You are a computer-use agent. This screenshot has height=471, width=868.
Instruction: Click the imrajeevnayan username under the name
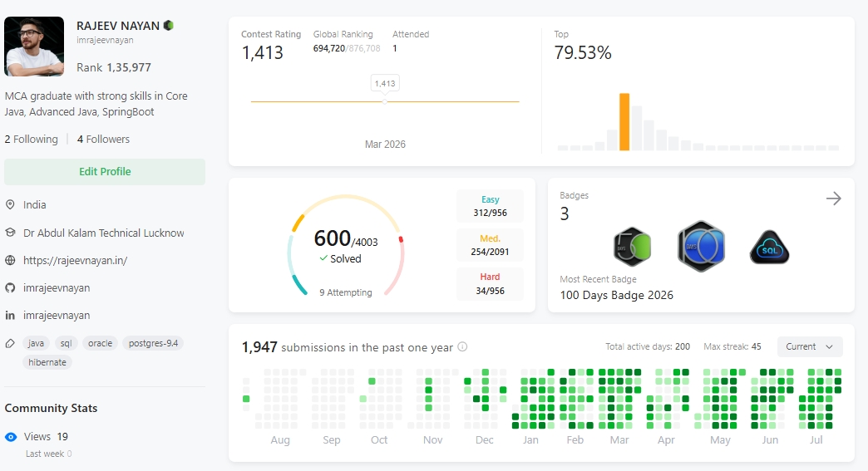coord(105,41)
